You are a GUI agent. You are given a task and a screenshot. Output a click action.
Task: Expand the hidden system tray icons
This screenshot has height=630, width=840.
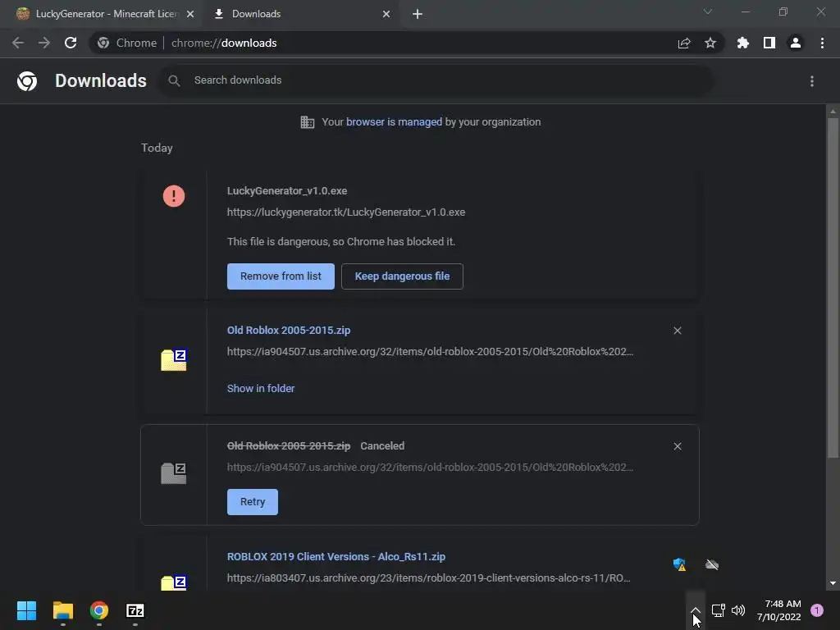(696, 610)
